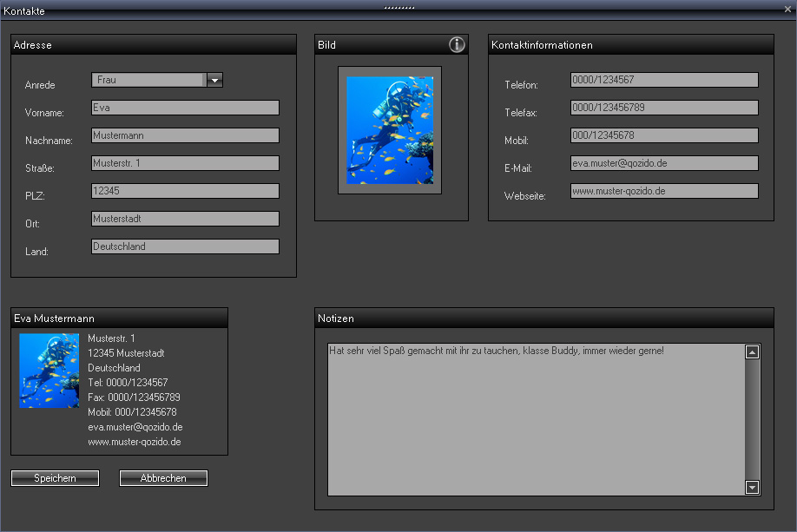This screenshot has width=797, height=532.
Task: Open the Anrede dropdown arrow
Action: 215,80
